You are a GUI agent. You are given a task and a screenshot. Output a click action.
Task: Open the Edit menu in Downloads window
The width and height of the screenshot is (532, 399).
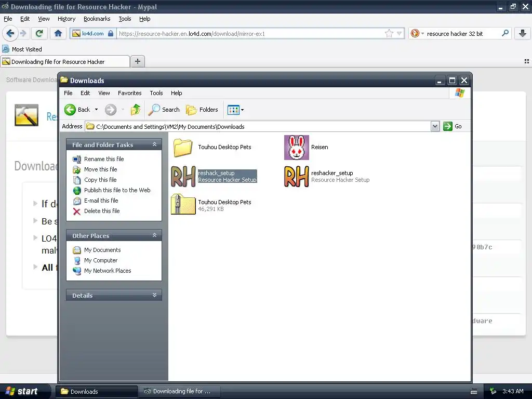85,93
